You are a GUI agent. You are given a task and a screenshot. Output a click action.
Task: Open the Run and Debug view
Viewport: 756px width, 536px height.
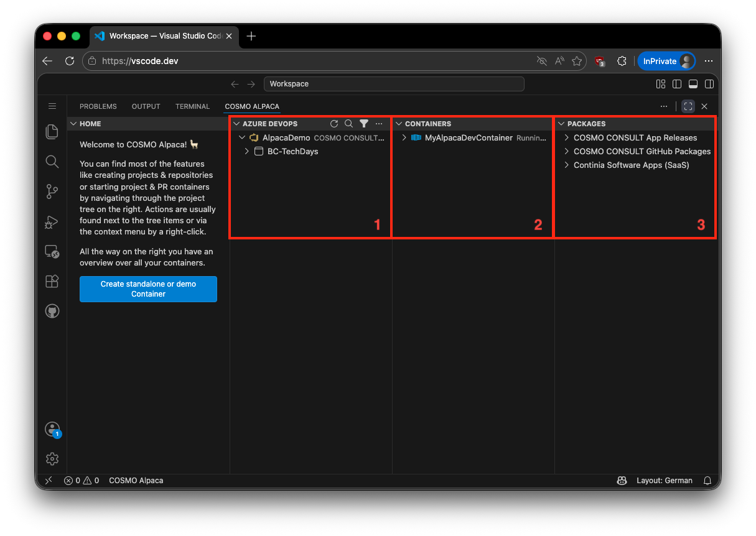pos(52,221)
